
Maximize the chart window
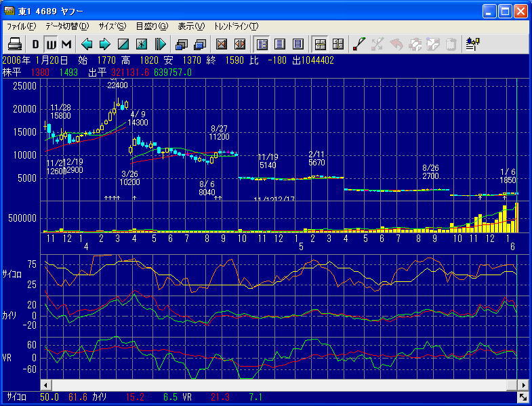(505, 12)
